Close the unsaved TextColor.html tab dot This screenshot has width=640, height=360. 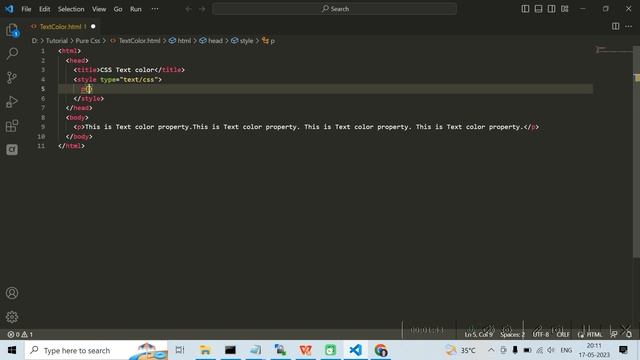click(x=93, y=27)
